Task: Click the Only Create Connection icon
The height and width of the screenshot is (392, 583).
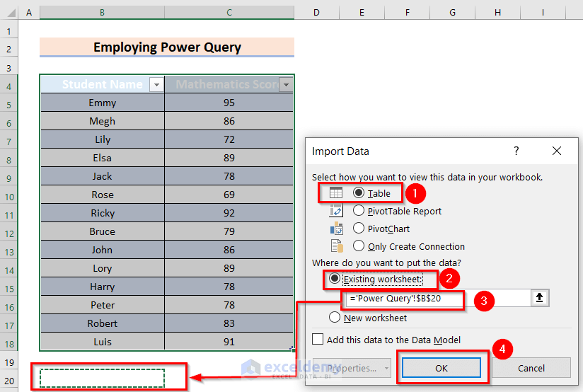Action: click(337, 246)
